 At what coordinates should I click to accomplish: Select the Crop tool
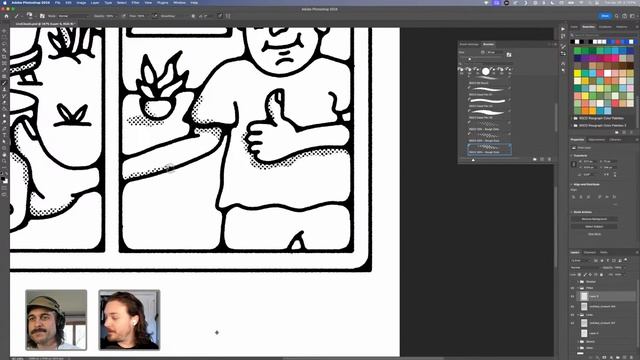(x=4, y=57)
